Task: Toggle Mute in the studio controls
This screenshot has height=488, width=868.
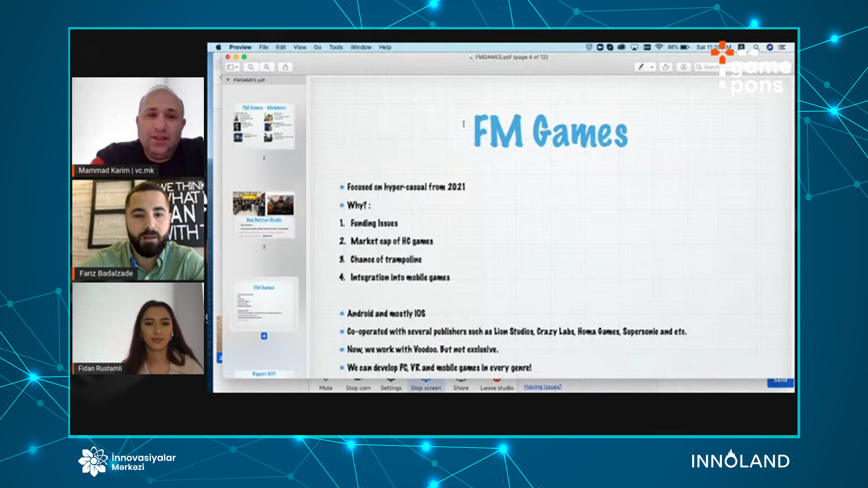Action: pyautogui.click(x=325, y=385)
